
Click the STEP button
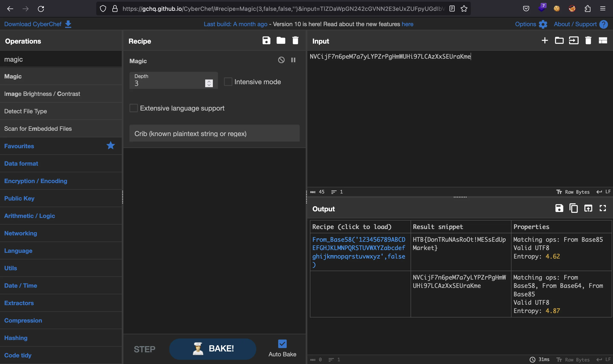(x=144, y=349)
